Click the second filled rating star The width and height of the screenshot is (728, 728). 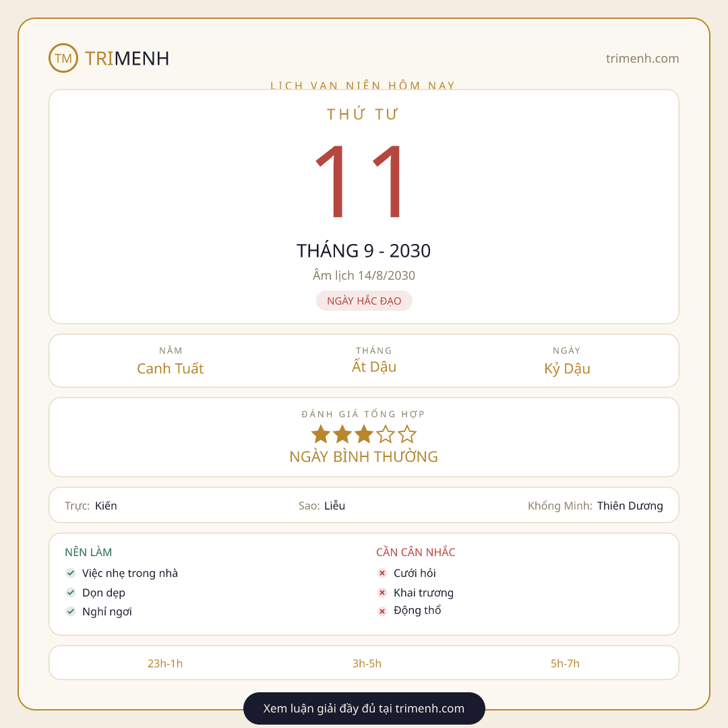pyautogui.click(x=342, y=435)
